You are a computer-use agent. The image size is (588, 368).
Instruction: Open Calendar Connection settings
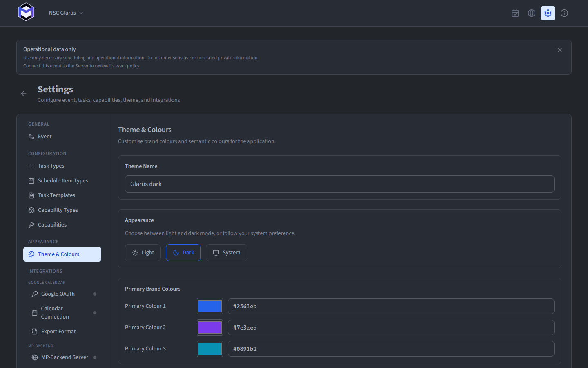pyautogui.click(x=64, y=313)
